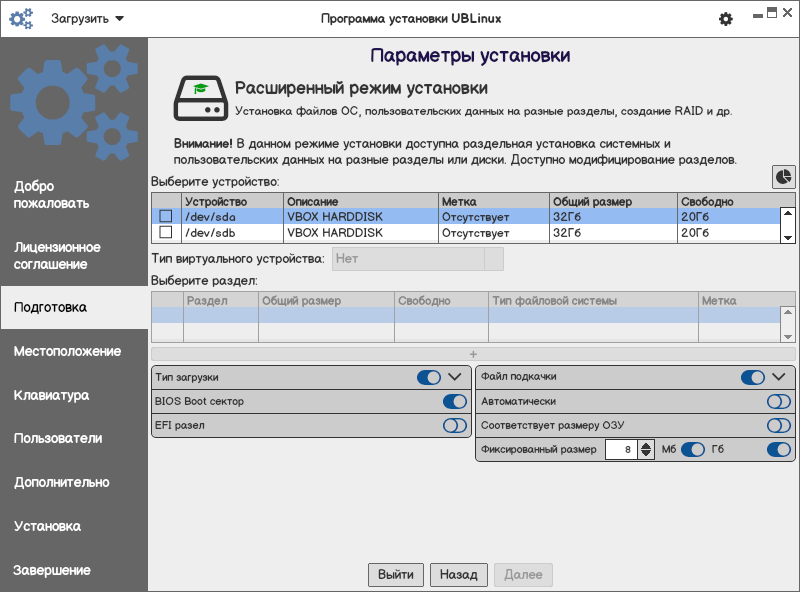The width and height of the screenshot is (800, 592).
Task: Click the pie chart disk usage icon
Action: 783,176
